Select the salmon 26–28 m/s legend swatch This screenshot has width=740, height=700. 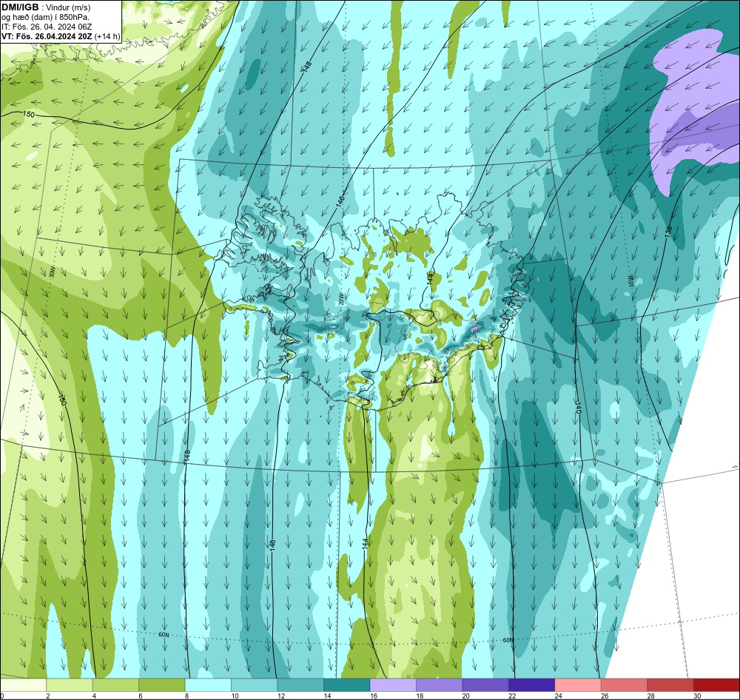pos(625,684)
